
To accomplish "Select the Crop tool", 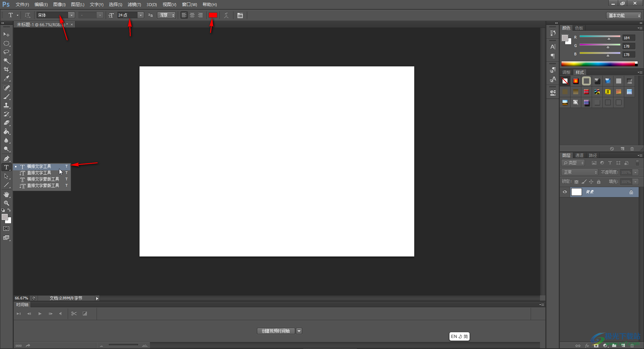I will 6,69.
